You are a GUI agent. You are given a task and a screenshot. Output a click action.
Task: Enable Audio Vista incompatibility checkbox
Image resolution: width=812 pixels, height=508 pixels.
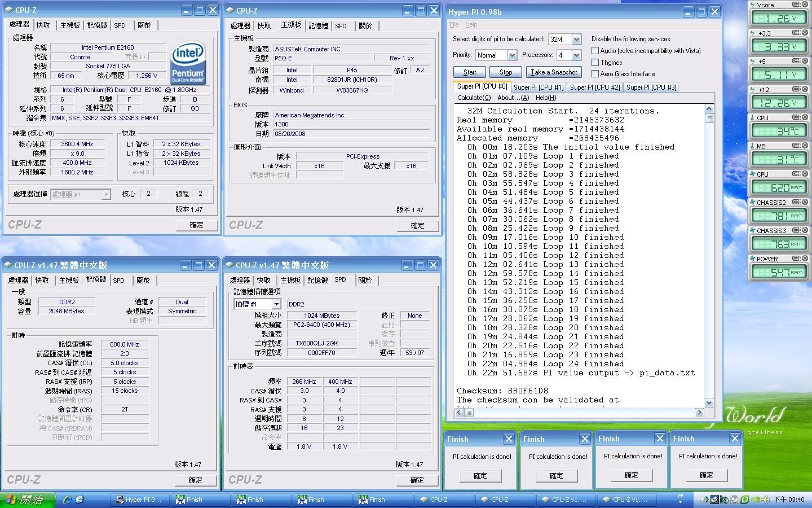[595, 51]
